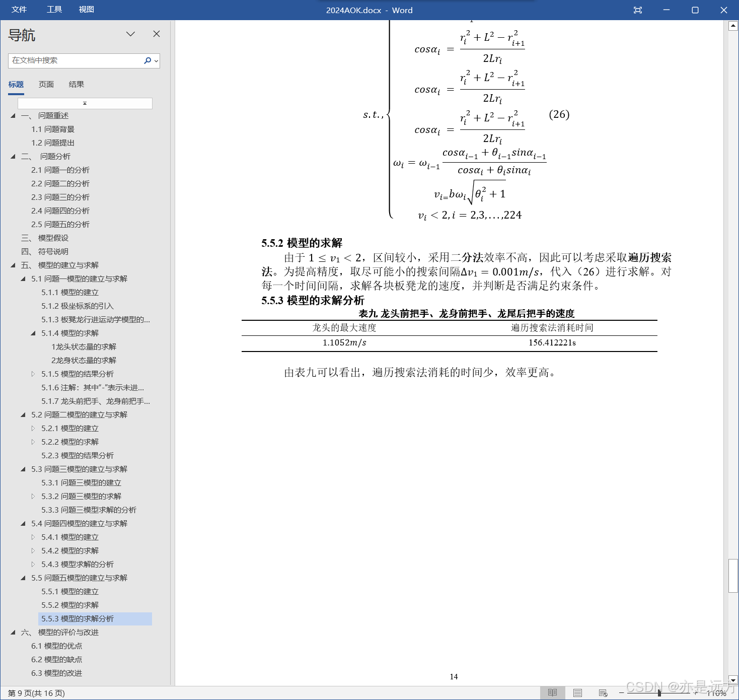Screen dimensions: 739x700
Task: Open the 文件 menu
Action: [x=19, y=10]
